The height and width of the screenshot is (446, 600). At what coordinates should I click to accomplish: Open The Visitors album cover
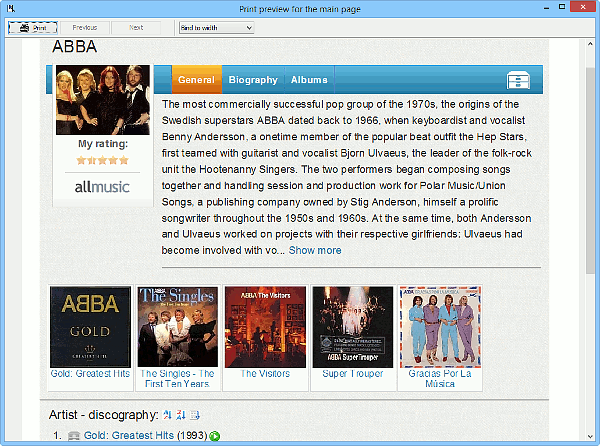pyautogui.click(x=265, y=327)
